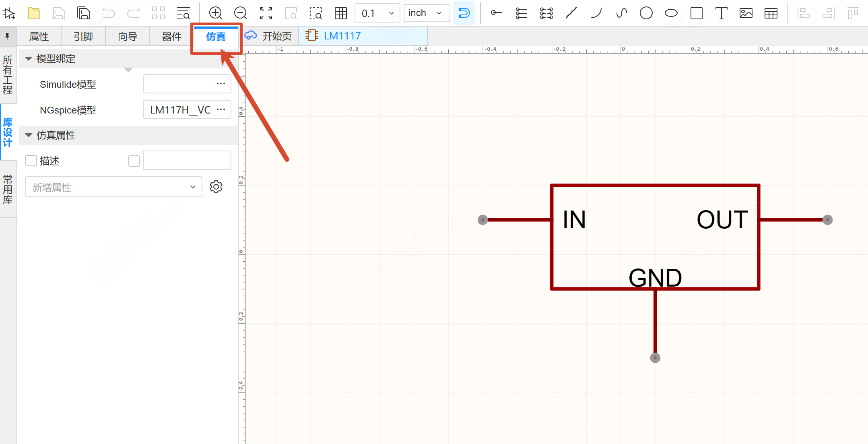The width and height of the screenshot is (868, 444).
Task: Click the zoom out magnifier icon
Action: point(241,13)
